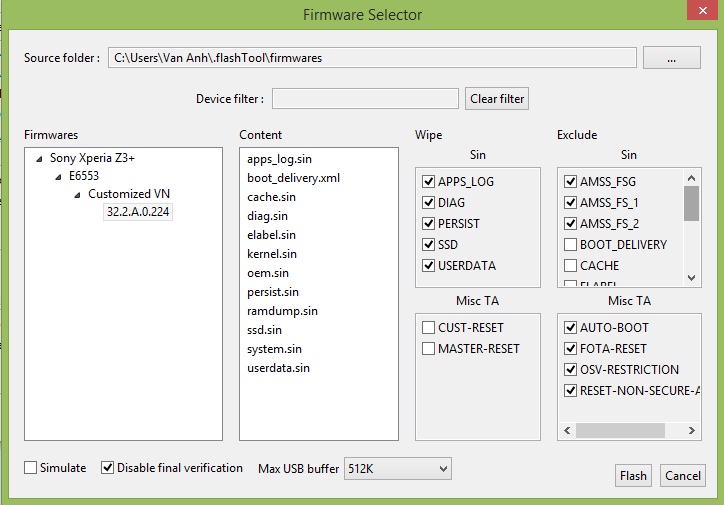Collapse the Sony Xperia Z3+ tree node
This screenshot has height=505, width=724.
point(39,158)
